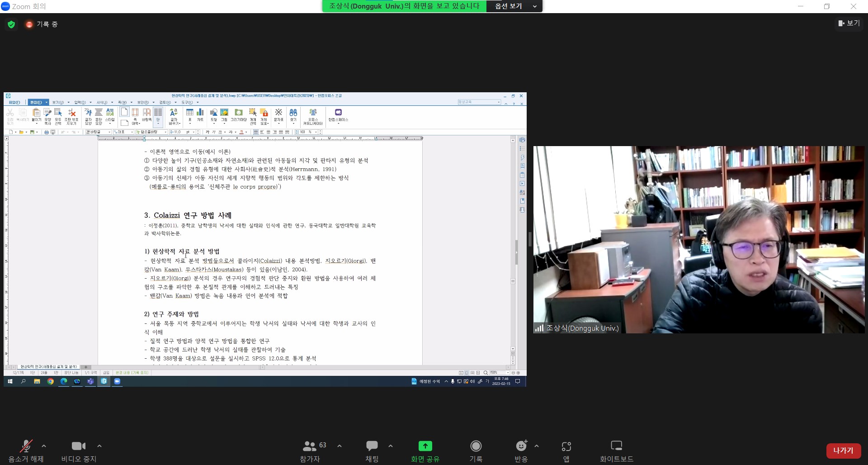
Task: Click the document vertical scrollbar thumb
Action: [x=513, y=281]
